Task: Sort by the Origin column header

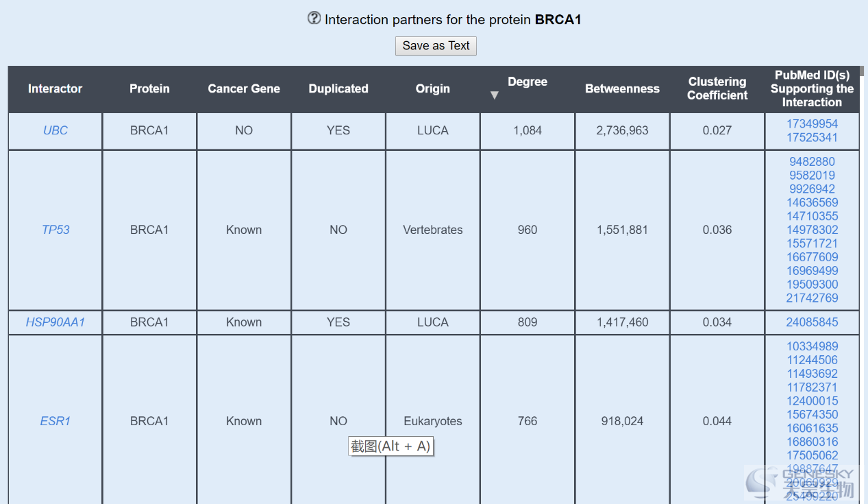Action: pyautogui.click(x=433, y=88)
